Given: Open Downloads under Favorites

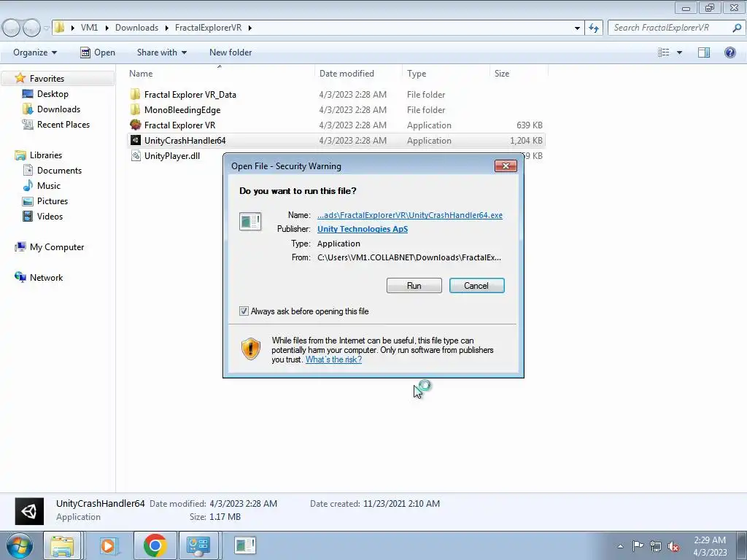Looking at the screenshot, I should pyautogui.click(x=58, y=109).
